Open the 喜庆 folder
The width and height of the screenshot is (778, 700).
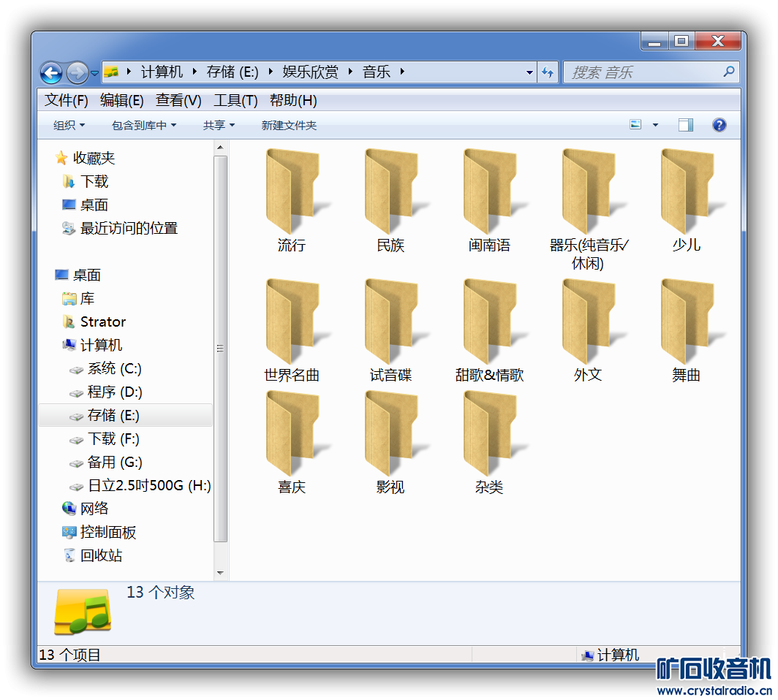292,444
